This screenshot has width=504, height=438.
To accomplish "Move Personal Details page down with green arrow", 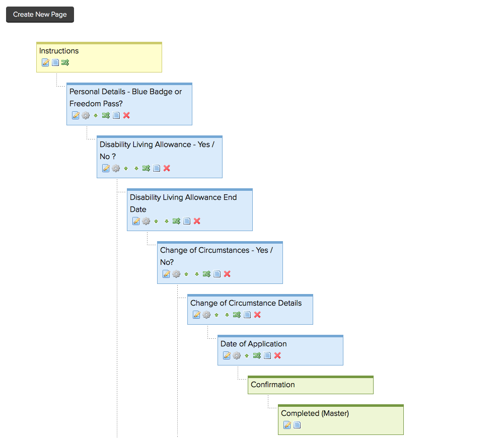I will (96, 115).
